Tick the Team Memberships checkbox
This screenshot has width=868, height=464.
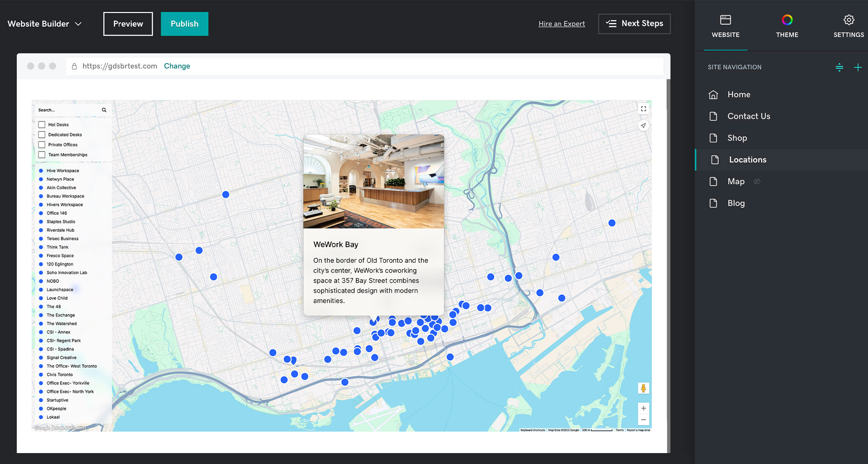point(42,155)
